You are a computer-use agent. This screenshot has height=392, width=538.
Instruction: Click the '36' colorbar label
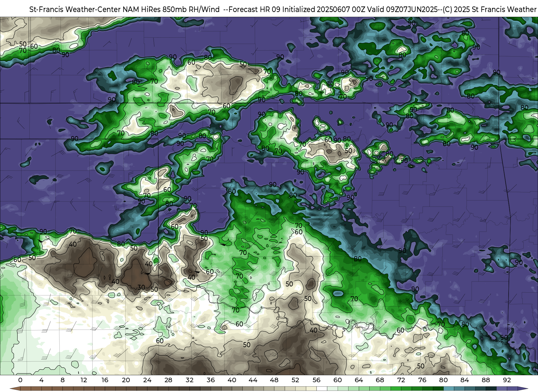211,380
